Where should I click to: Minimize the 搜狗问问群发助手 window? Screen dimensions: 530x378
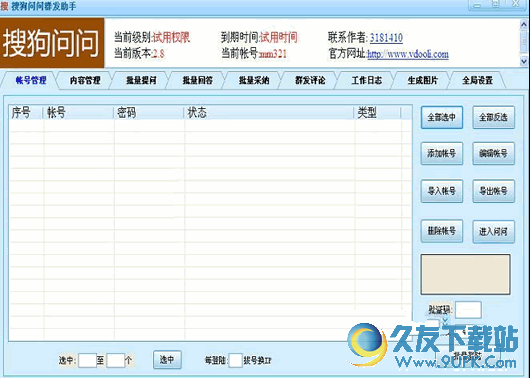(x=477, y=5)
